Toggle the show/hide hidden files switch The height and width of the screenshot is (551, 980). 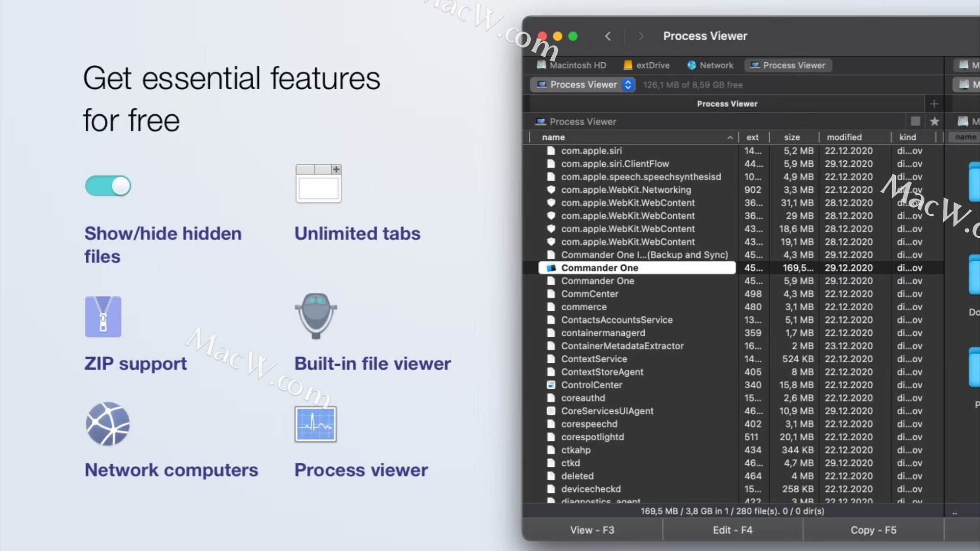click(x=108, y=186)
